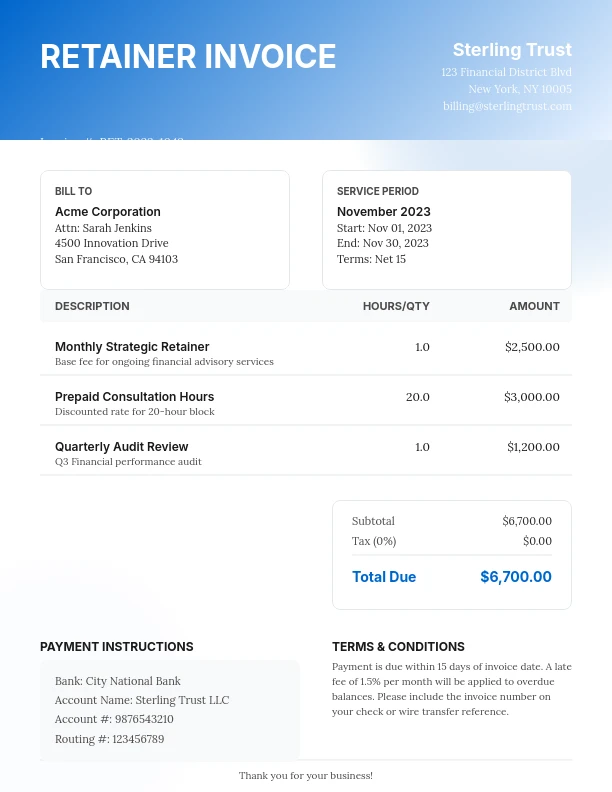
Task: Select the Prepaid Consultation Hours line item
Action: click(x=134, y=397)
